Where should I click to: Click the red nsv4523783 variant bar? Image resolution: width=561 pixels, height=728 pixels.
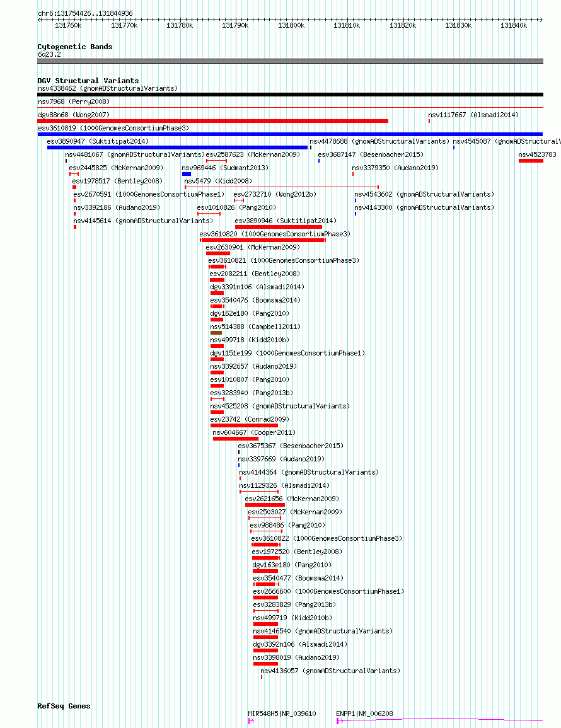[x=531, y=161]
